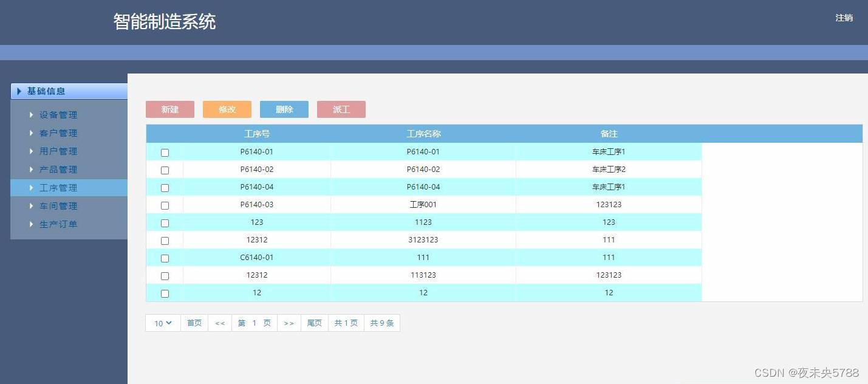Go to first page via 首页
Image resolution: width=868 pixels, height=384 pixels.
(194, 323)
